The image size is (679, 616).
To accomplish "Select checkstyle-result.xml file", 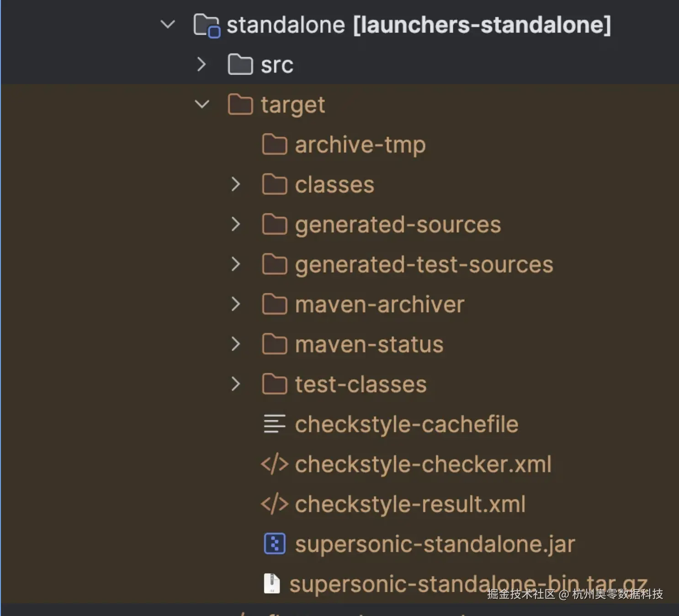I will (410, 504).
